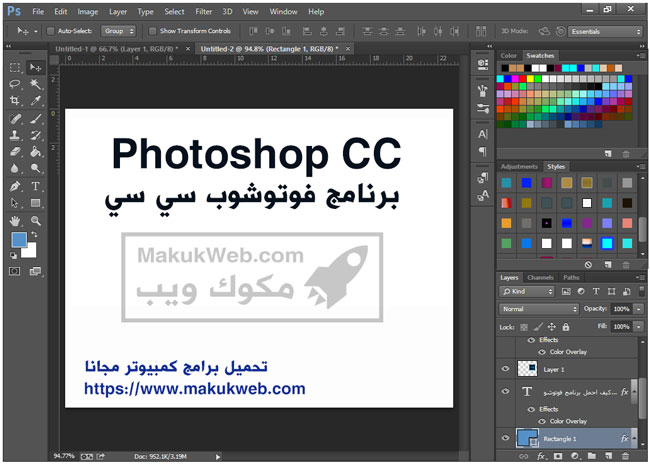Select the Eyedropper tool
Screen dimensions: 650x464
[36, 100]
